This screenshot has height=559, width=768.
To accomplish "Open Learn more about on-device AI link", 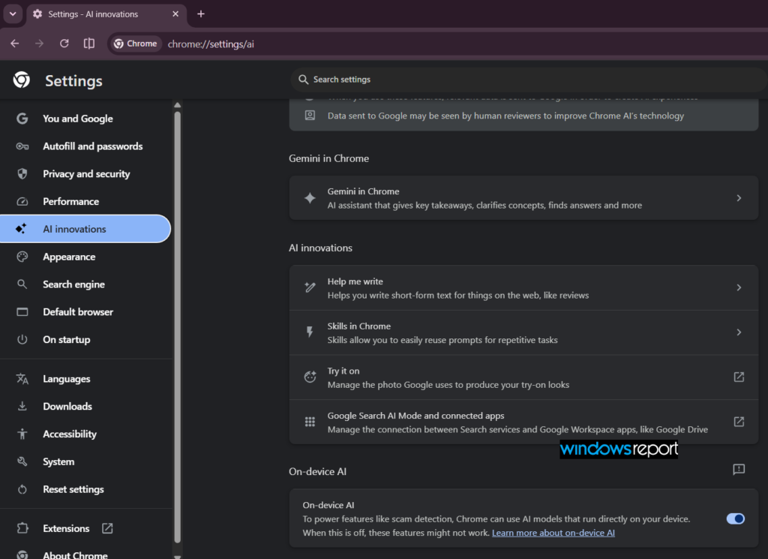I will 553,533.
